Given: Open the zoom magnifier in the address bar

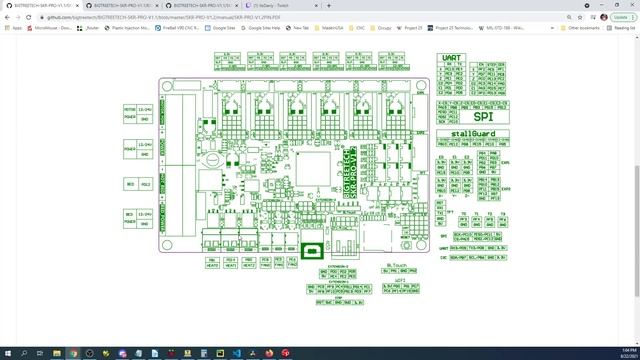Looking at the screenshot, I should click(569, 18).
